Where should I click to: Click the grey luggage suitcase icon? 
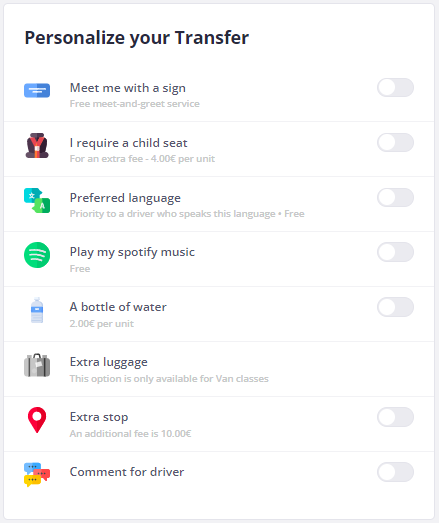[x=37, y=365]
